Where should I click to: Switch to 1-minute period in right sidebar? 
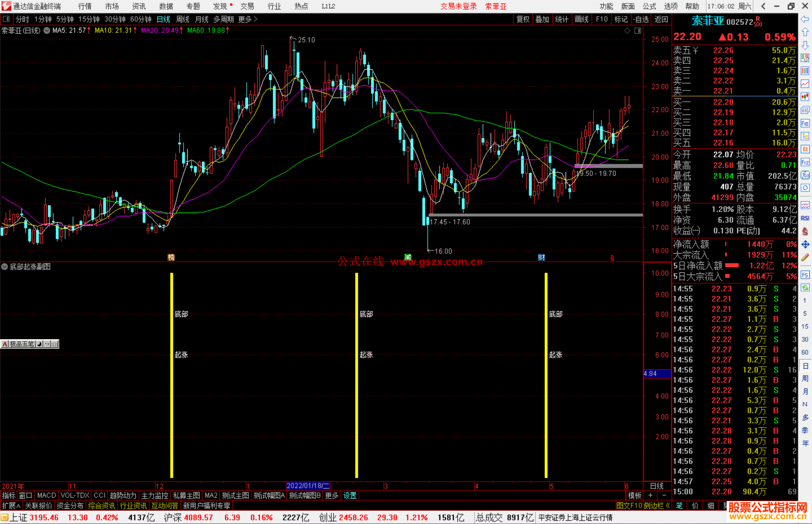[x=805, y=301]
